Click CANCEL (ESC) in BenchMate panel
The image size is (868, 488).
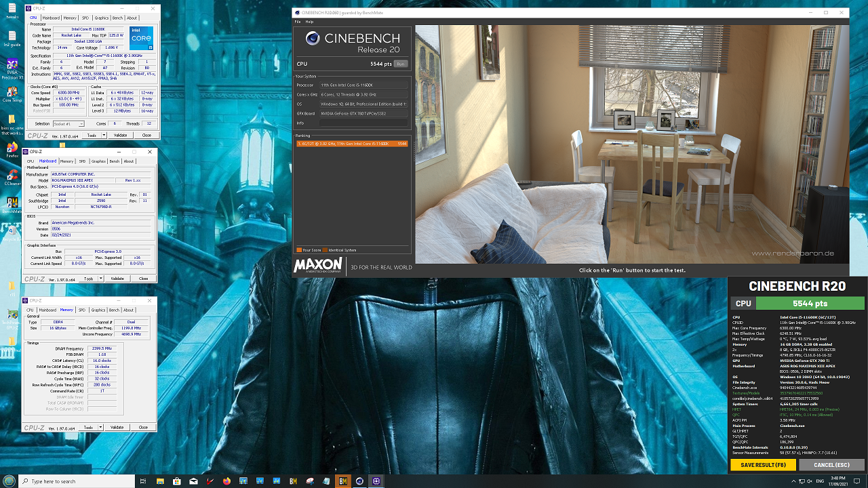coord(832,465)
